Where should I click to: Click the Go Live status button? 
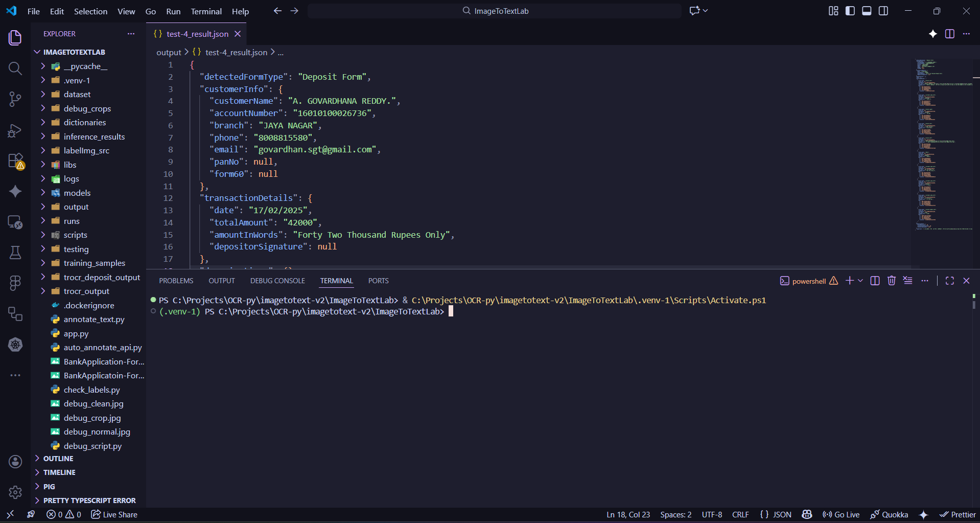(841, 515)
